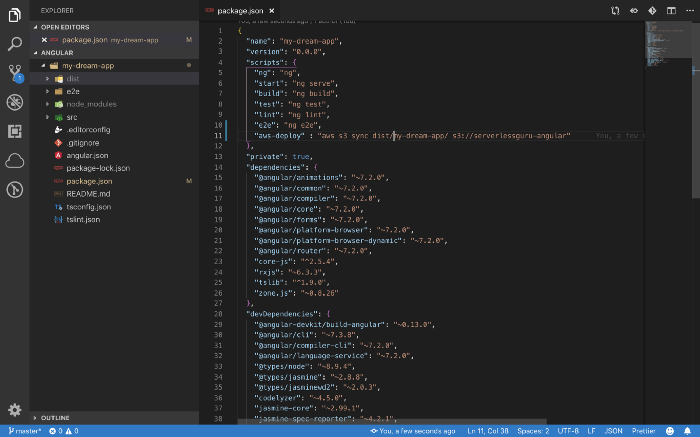Expand the Outline panel
This screenshot has width=700, height=437.
[114, 418]
